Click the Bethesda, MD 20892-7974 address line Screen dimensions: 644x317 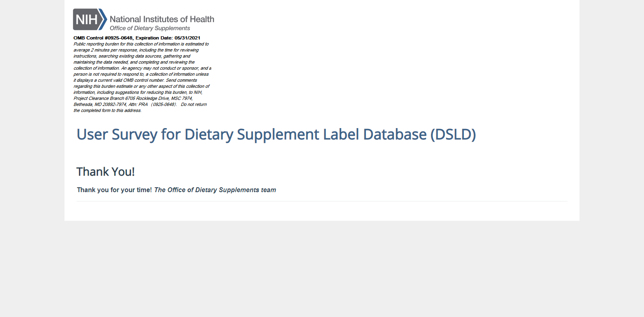pos(100,104)
